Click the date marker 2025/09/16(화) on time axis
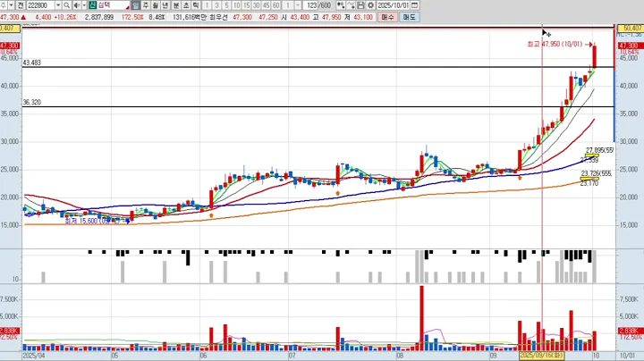This screenshot has height=361, width=644. click(x=542, y=356)
